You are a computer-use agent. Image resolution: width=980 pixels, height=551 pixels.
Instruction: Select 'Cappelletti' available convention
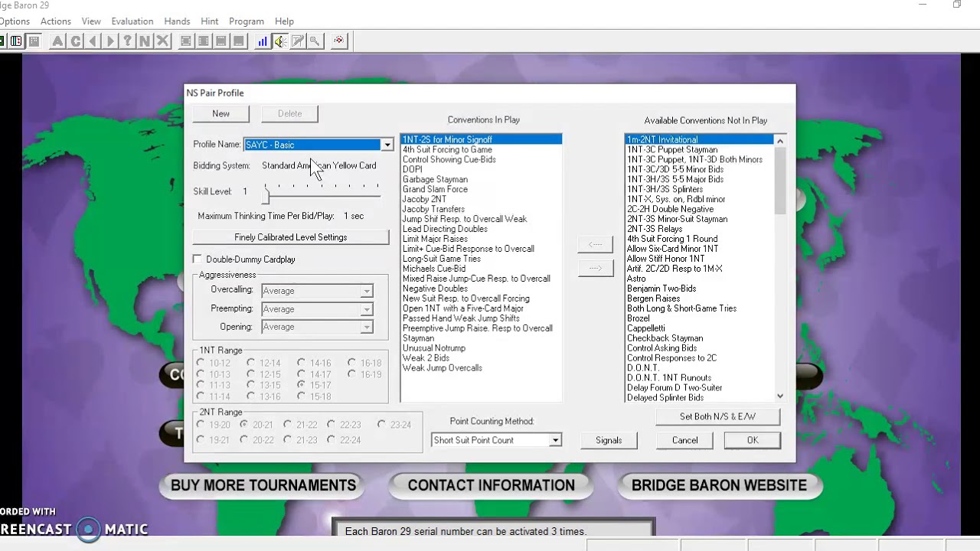(700, 328)
